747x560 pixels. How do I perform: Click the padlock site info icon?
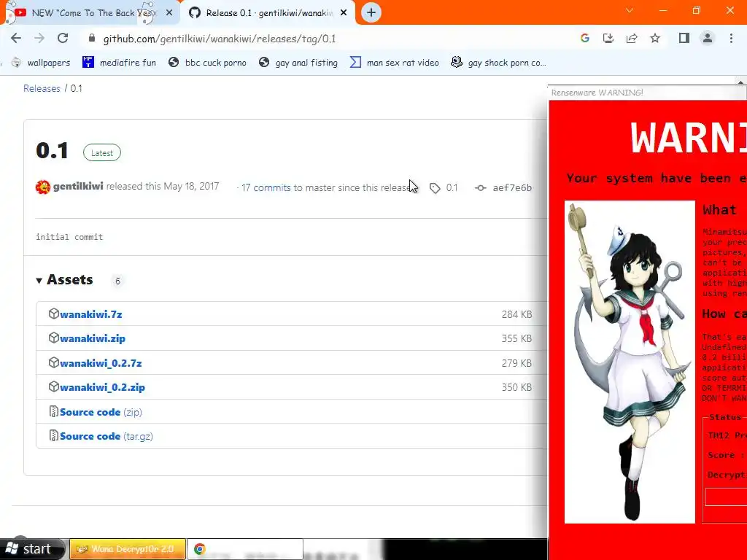pos(92,39)
